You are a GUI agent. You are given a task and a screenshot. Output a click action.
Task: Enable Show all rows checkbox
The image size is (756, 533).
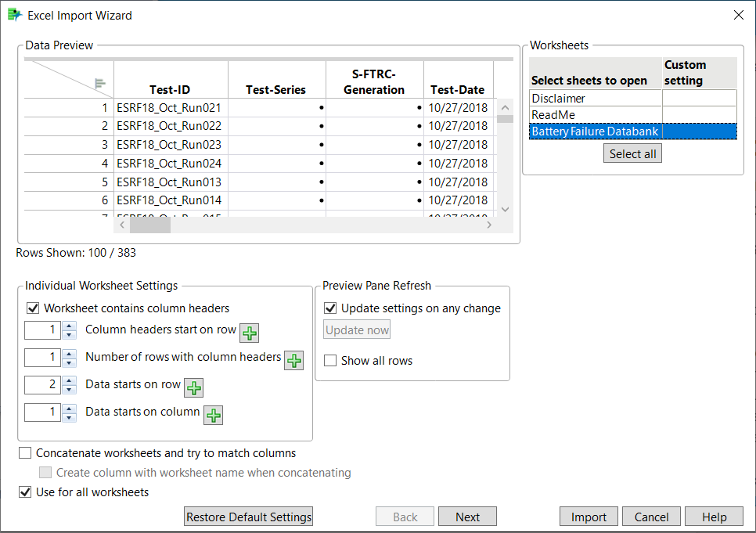point(331,361)
